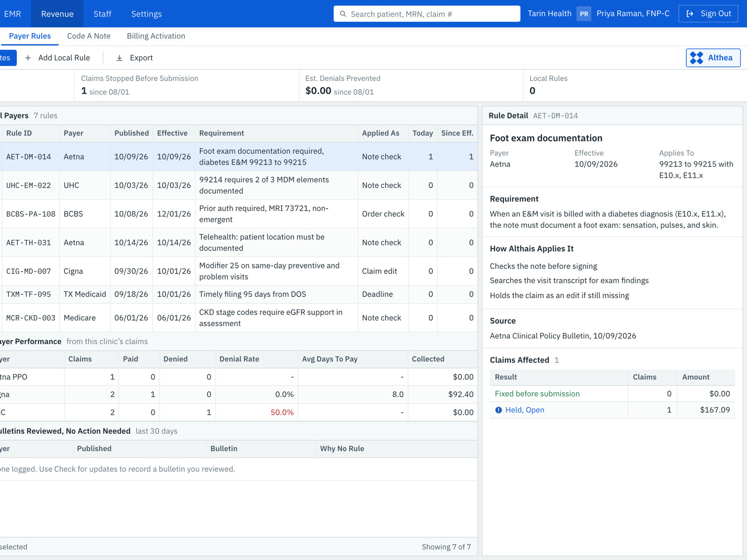Image resolution: width=747 pixels, height=560 pixels.
Task: Click Aetna Clinical Policy Bulletin source text
Action: [563, 336]
